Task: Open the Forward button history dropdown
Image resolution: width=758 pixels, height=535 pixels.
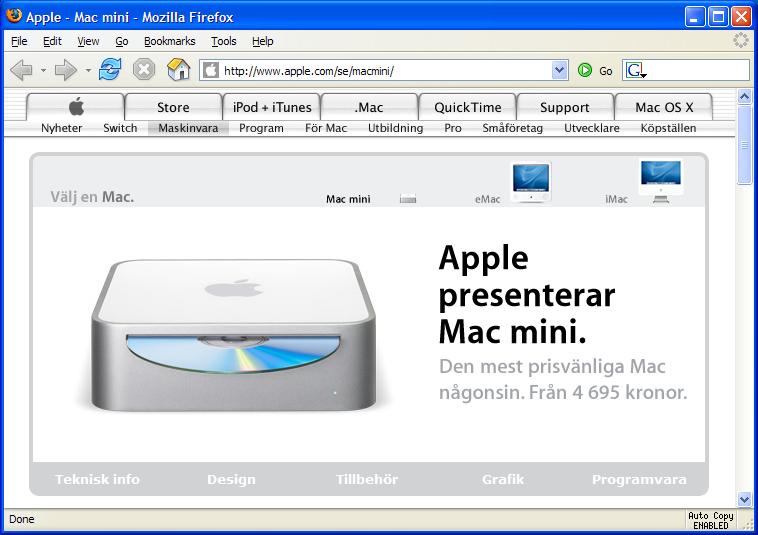Action: coord(88,71)
